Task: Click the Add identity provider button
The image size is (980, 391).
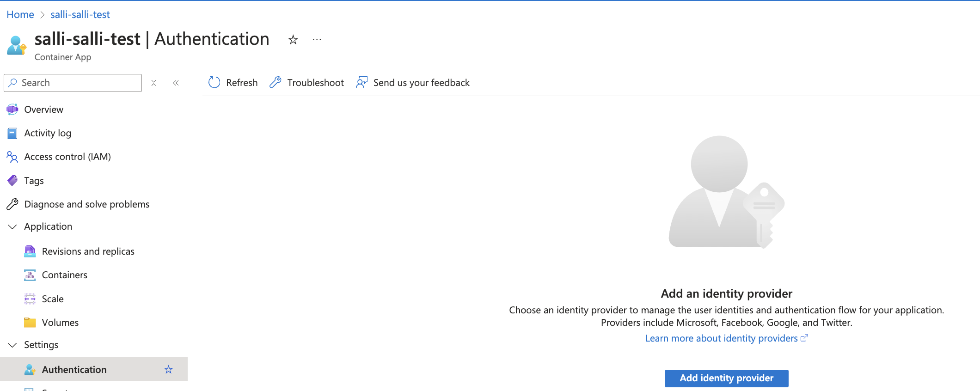Action: point(726,378)
